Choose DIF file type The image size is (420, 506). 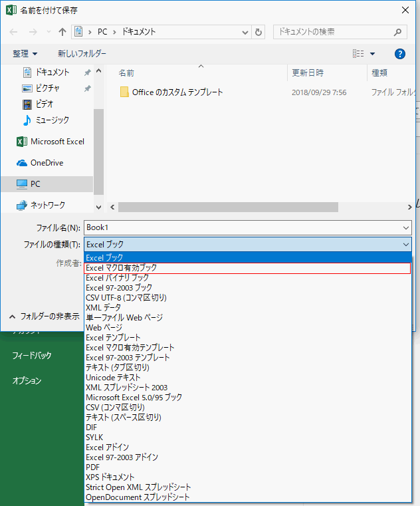click(248, 428)
